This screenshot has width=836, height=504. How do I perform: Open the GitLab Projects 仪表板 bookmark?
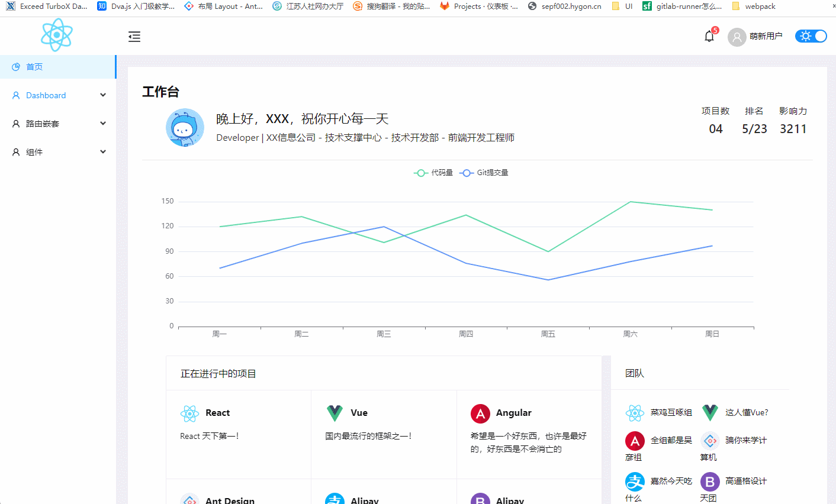click(x=479, y=7)
